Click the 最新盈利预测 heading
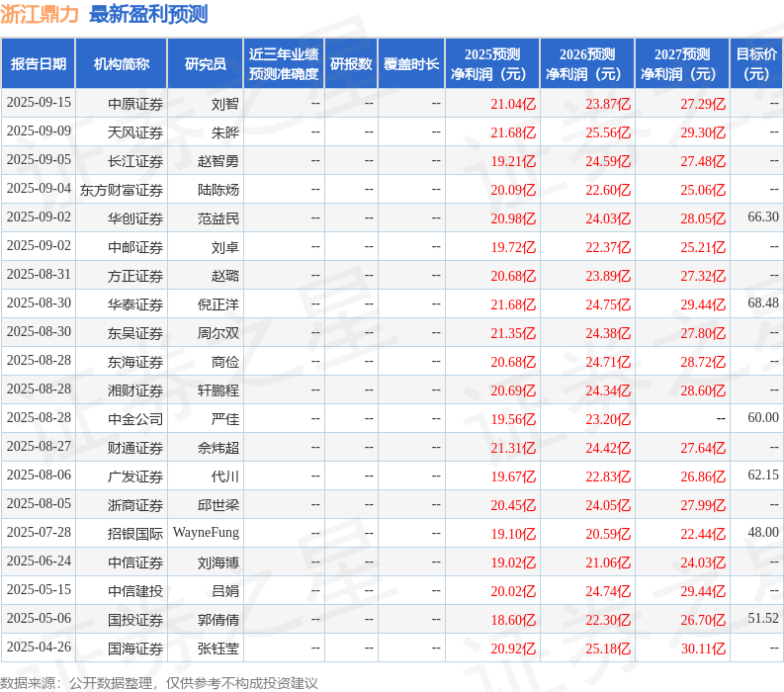 click(148, 15)
